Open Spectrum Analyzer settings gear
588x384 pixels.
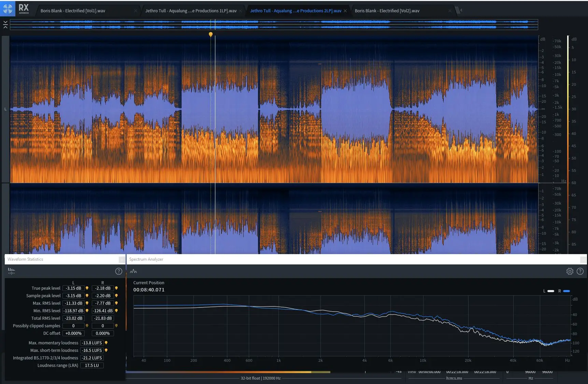pyautogui.click(x=570, y=271)
